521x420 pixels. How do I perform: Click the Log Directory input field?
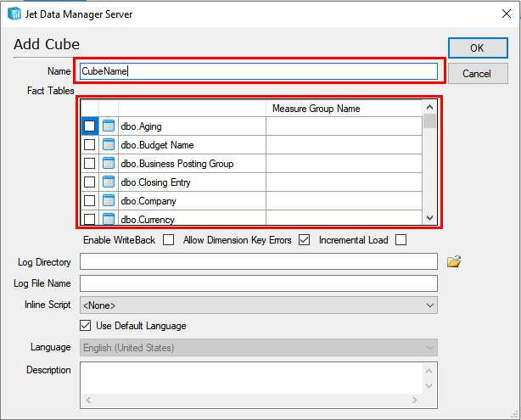click(259, 261)
